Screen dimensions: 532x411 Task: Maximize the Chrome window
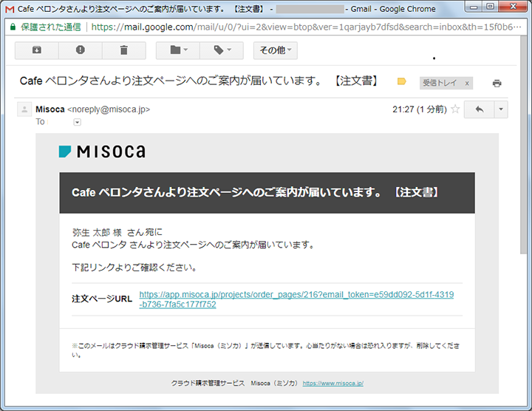(x=491, y=7)
